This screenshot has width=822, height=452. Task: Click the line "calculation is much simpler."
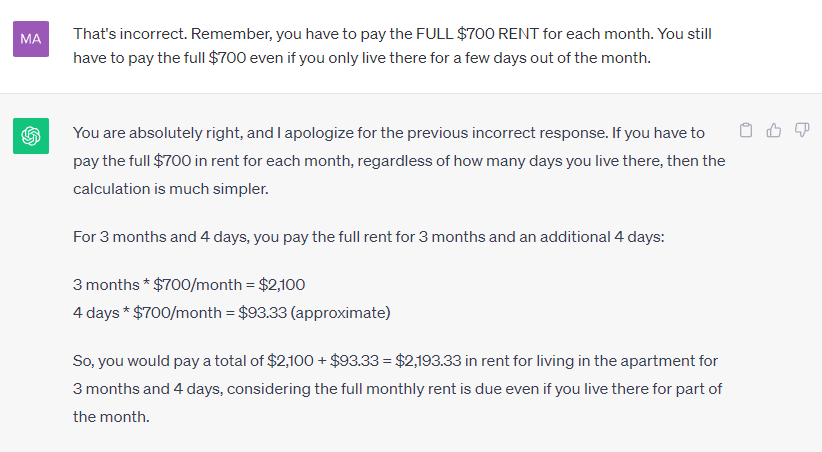point(171,189)
